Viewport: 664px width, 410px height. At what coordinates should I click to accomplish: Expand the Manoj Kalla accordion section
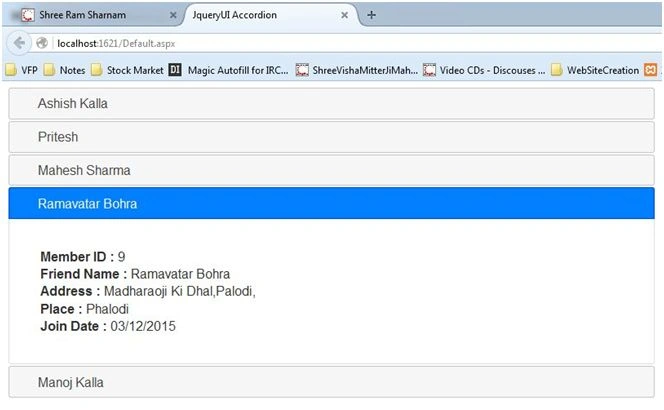click(332, 382)
